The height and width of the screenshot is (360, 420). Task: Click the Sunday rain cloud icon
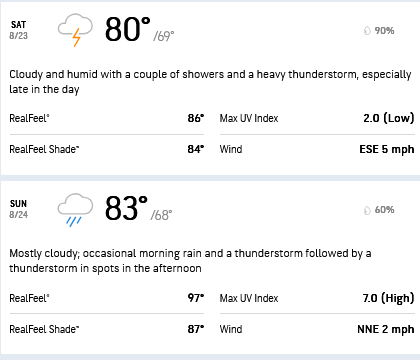[x=75, y=210]
